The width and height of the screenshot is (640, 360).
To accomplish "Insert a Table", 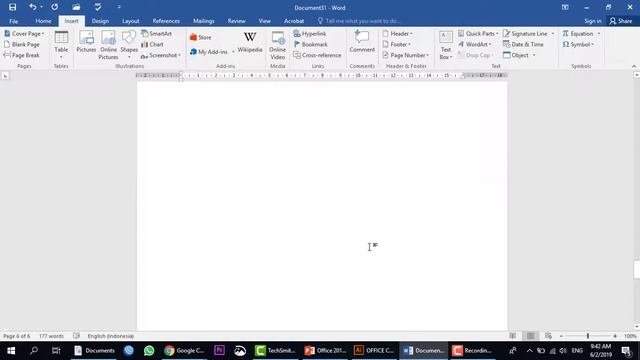I will point(61,45).
